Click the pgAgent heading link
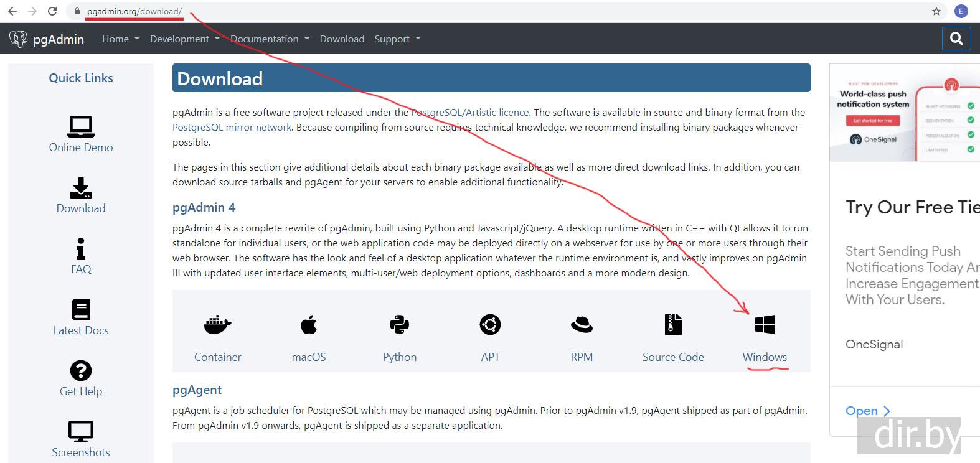The image size is (980, 463). point(197,390)
